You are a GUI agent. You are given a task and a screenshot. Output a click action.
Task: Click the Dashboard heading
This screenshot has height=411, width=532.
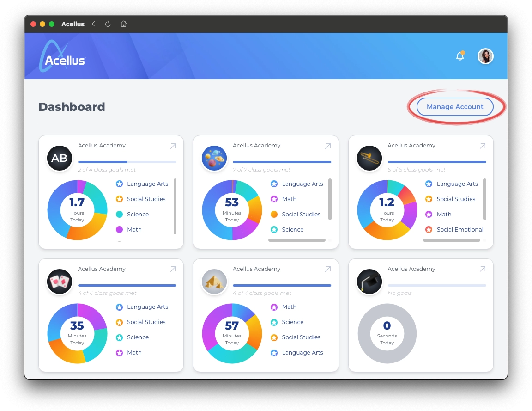pyautogui.click(x=72, y=107)
